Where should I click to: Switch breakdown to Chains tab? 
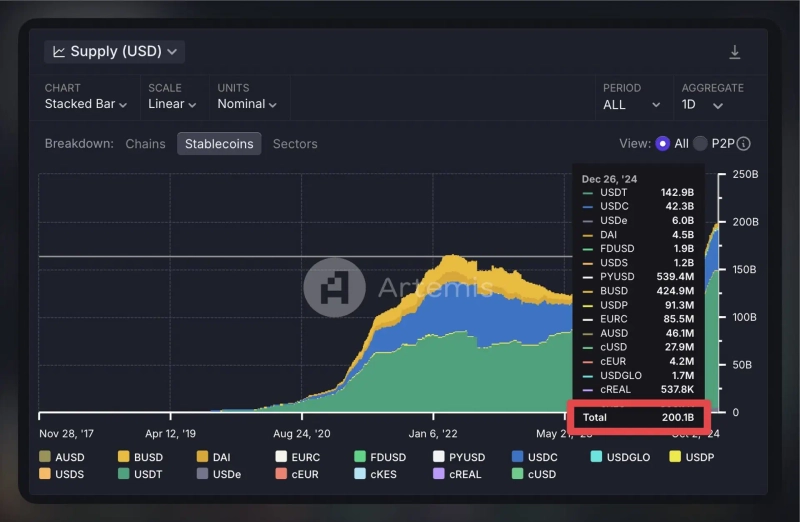tap(145, 144)
